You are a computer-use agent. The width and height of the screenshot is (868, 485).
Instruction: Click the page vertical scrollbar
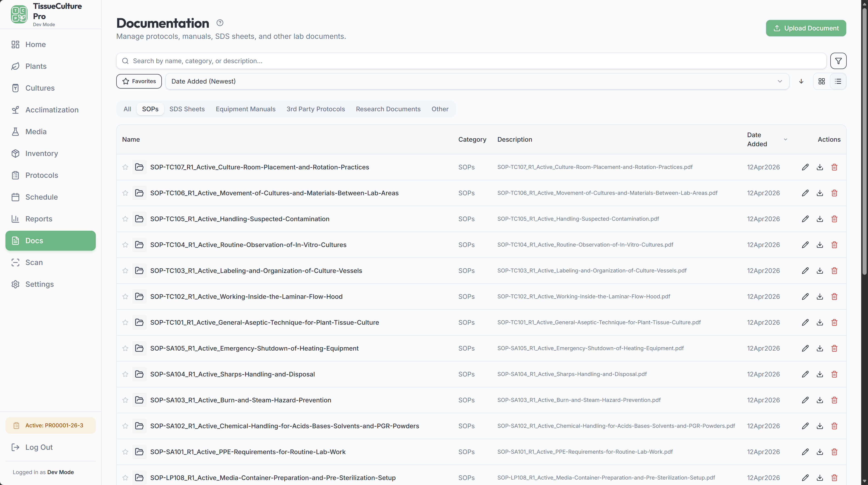click(x=865, y=141)
